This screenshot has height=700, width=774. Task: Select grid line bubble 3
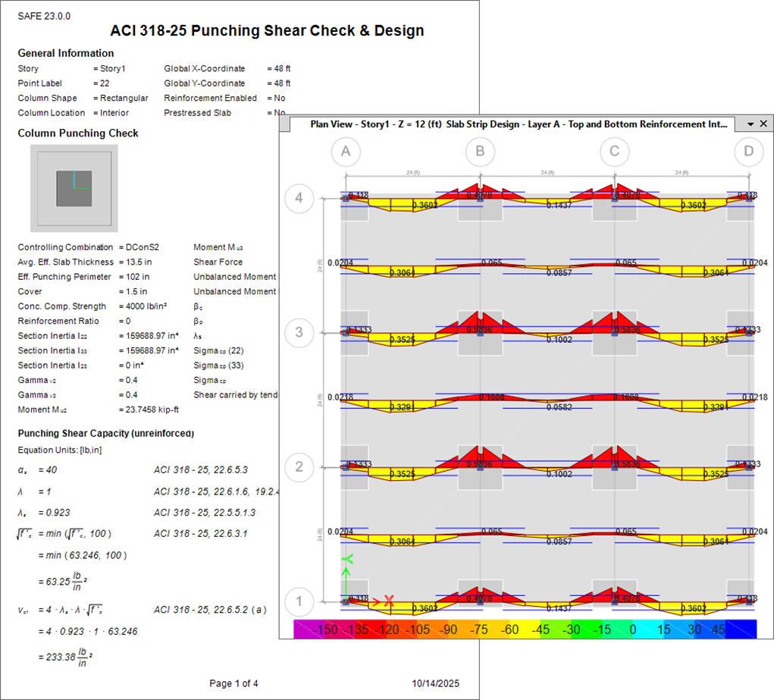[299, 332]
